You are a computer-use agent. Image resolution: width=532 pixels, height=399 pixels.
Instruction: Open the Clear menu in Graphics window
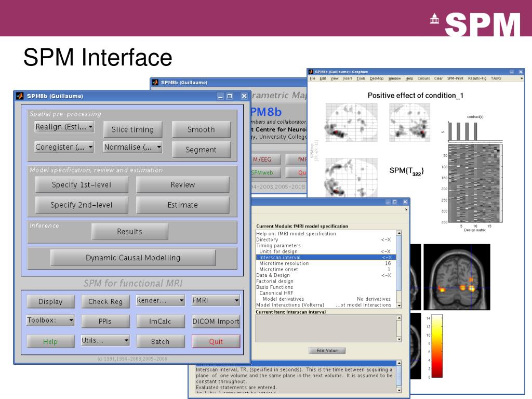pos(438,78)
